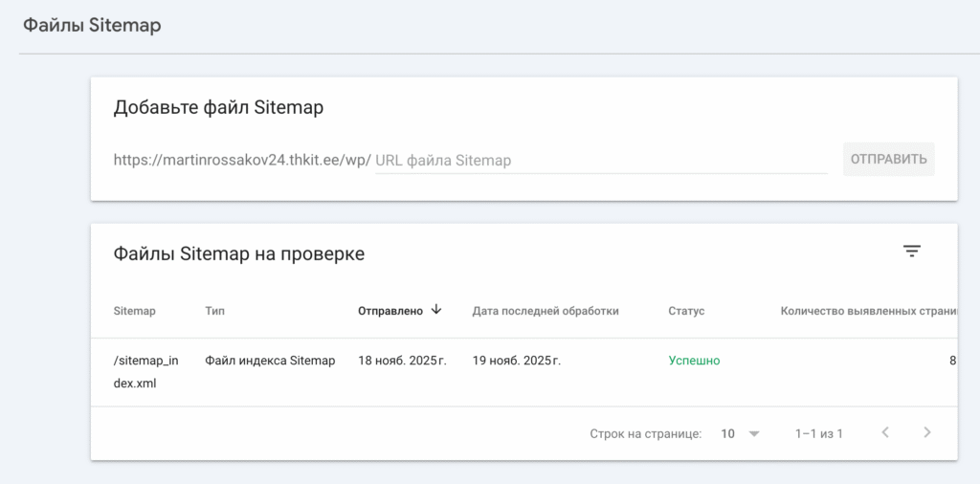Click the 18 нояб. 2025 г. submitted date
The width and height of the screenshot is (980, 484).
point(402,361)
